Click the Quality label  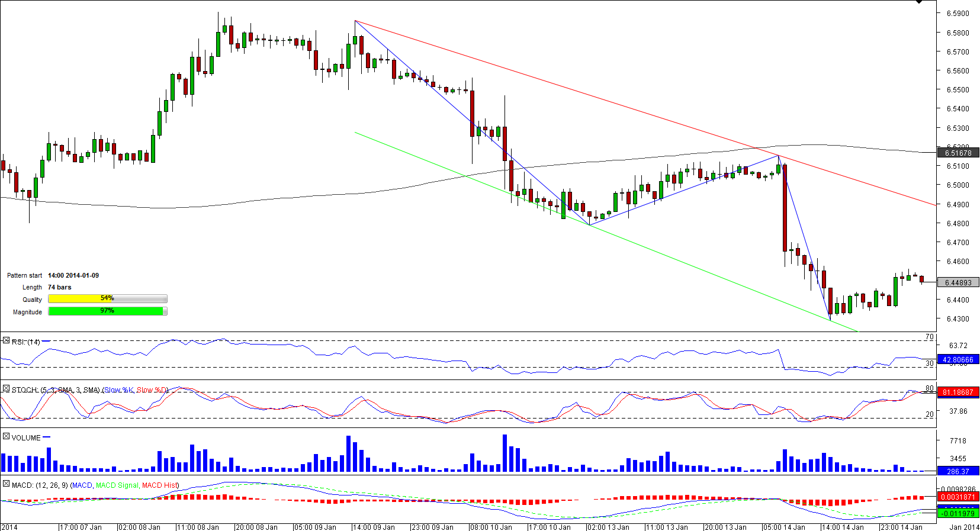32,300
